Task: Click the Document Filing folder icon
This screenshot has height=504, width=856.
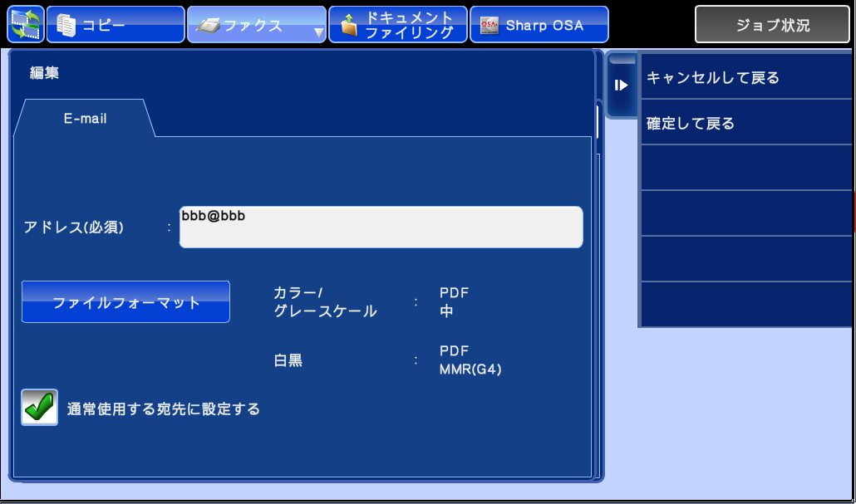Action: tap(349, 26)
